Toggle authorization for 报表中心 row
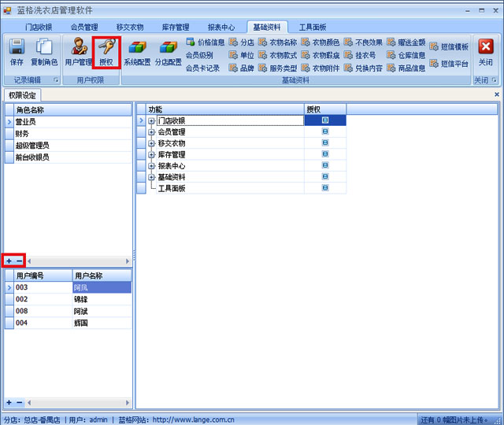 point(325,165)
